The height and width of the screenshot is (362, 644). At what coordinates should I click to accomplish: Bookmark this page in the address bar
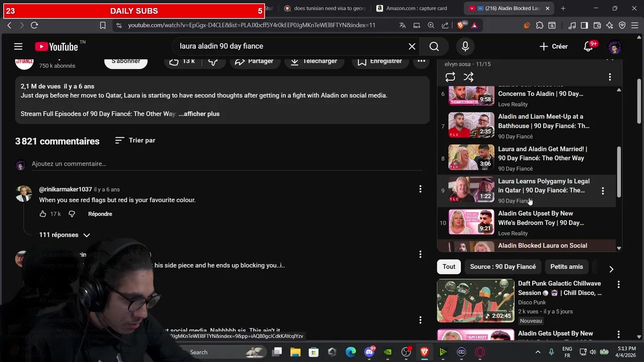(x=103, y=25)
